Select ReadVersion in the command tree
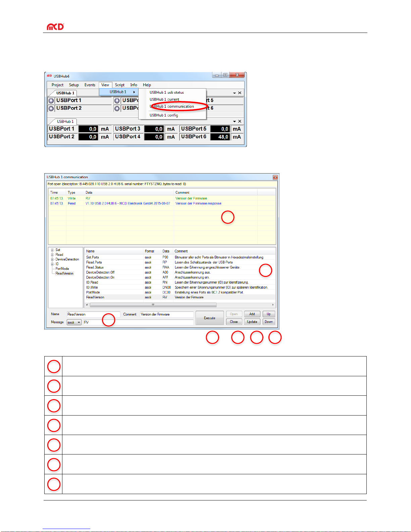Screen dimensions: 411x532 tap(64, 274)
